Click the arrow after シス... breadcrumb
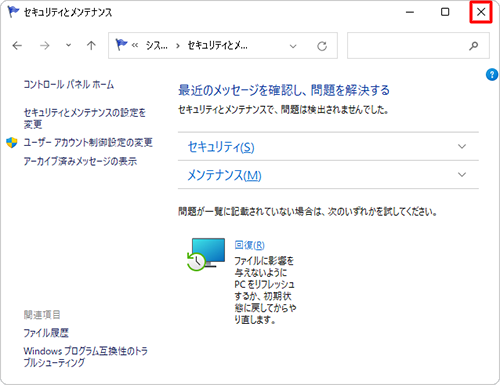The height and width of the screenshot is (385, 500). coord(178,46)
